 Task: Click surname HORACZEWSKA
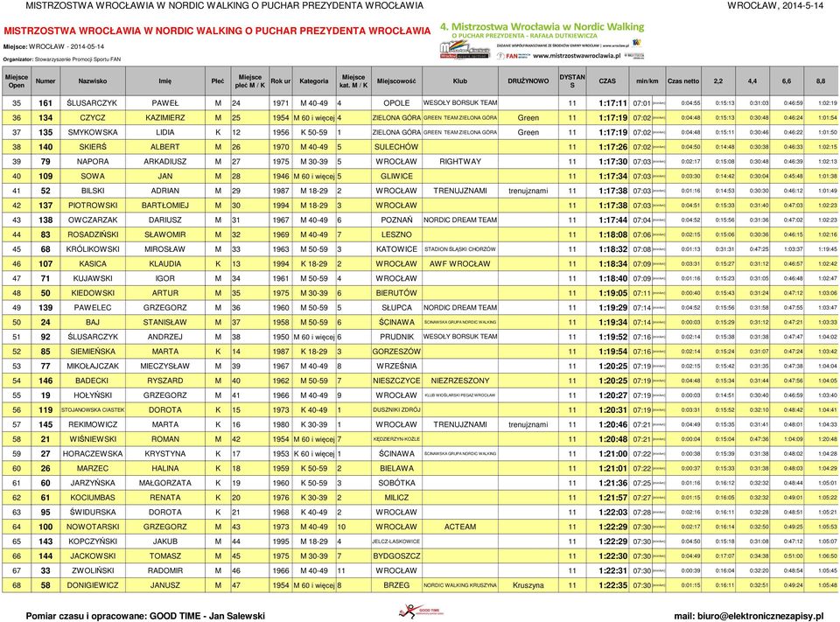[93, 454]
